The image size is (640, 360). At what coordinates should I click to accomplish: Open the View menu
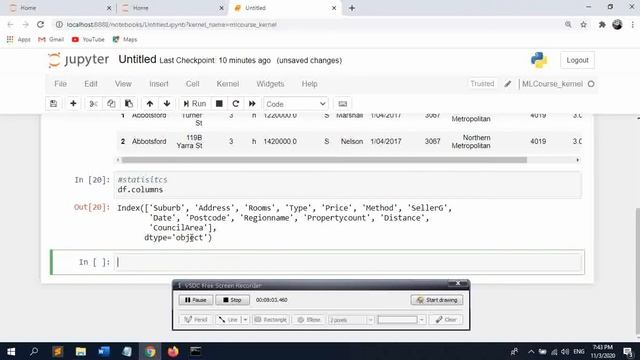(x=123, y=84)
